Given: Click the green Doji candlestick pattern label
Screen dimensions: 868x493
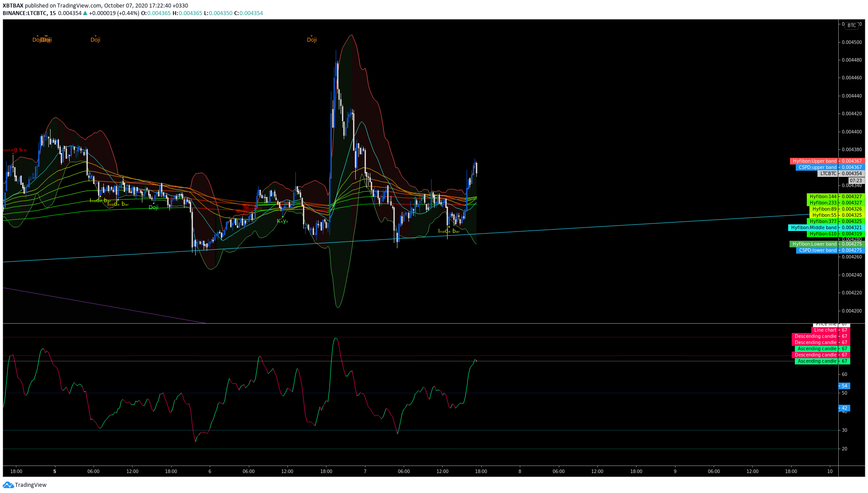Looking at the screenshot, I should point(153,207).
